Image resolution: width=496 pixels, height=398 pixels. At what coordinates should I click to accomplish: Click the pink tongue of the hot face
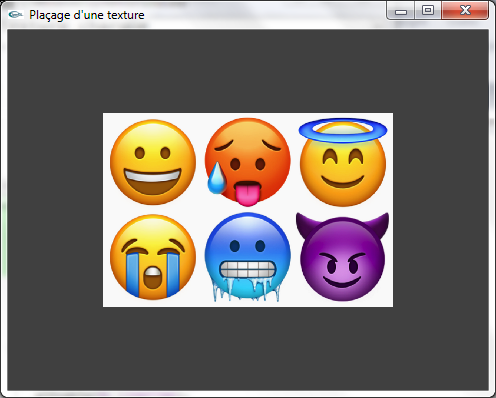247,194
